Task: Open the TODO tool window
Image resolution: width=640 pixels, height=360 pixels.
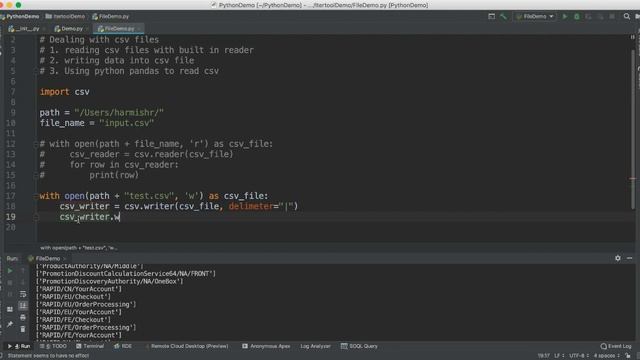Action: tap(53, 346)
